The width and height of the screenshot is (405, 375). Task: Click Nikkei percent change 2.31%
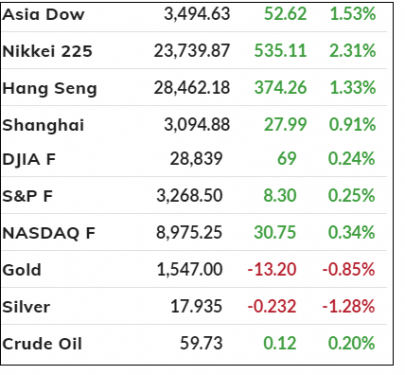pos(353,51)
